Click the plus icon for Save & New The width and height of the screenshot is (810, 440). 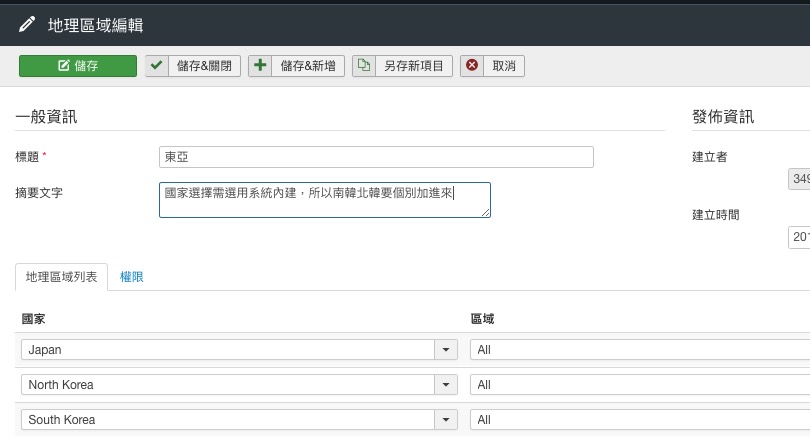tap(260, 66)
